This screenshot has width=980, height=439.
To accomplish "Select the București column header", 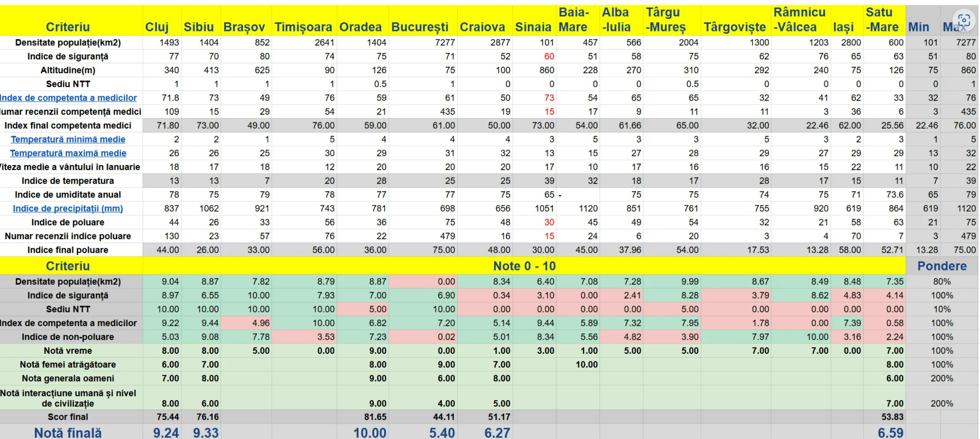I will click(420, 27).
